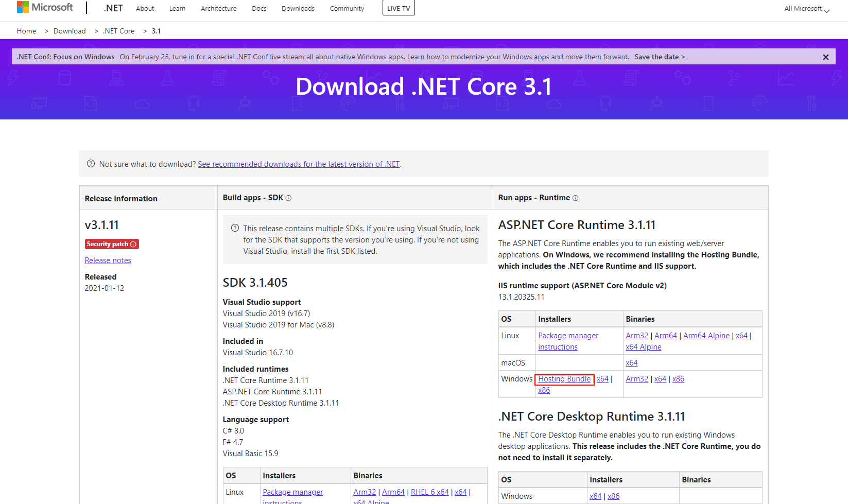Download .NET Core Desktop Runtime Windows x86 installer
The width and height of the screenshot is (848, 504).
tap(613, 497)
